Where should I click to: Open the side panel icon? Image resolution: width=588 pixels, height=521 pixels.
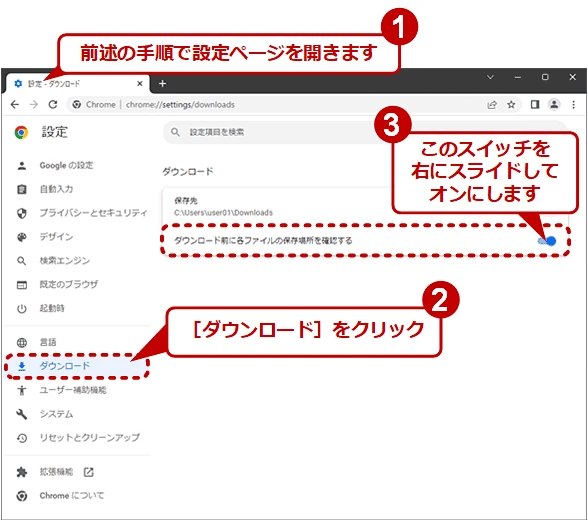click(535, 105)
